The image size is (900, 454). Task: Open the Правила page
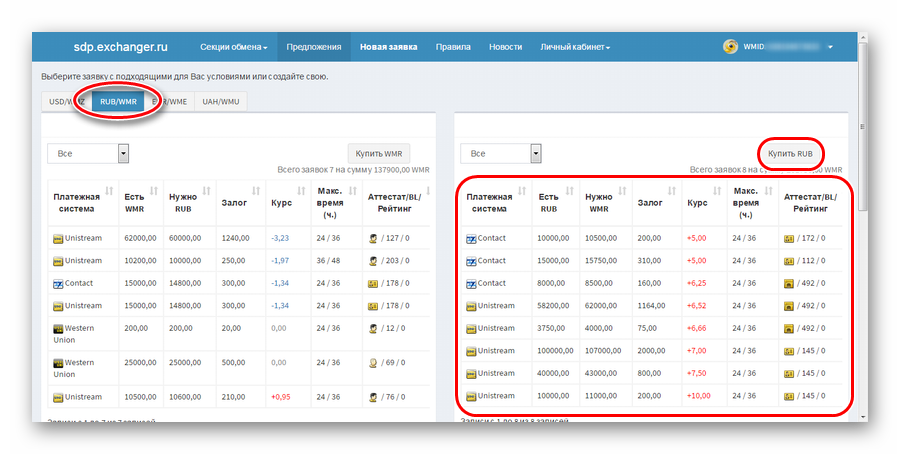pyautogui.click(x=453, y=47)
